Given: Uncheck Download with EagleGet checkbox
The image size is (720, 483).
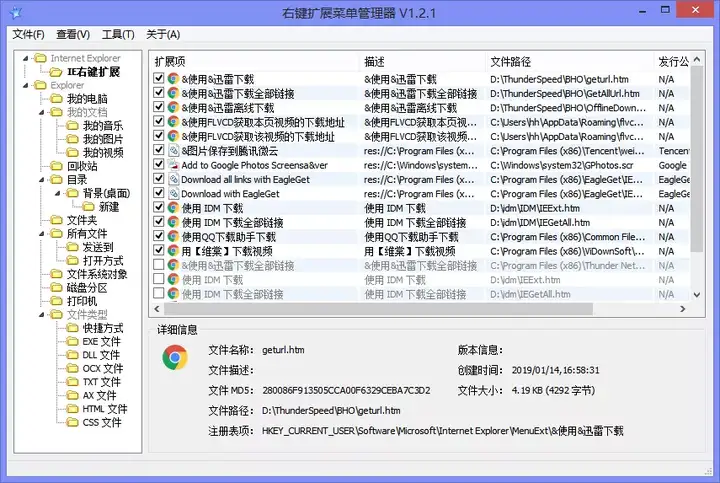Looking at the screenshot, I should click(159, 193).
